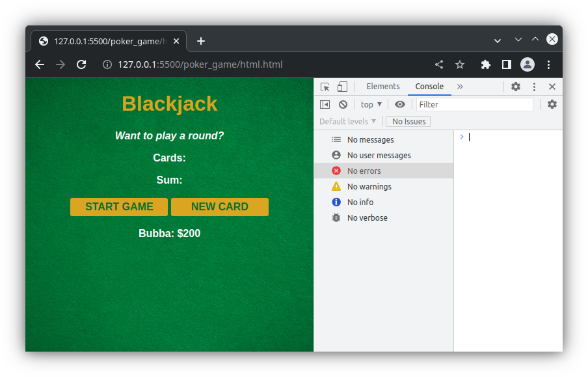
Task: Clear the console with the no-symbol icon
Action: click(343, 104)
